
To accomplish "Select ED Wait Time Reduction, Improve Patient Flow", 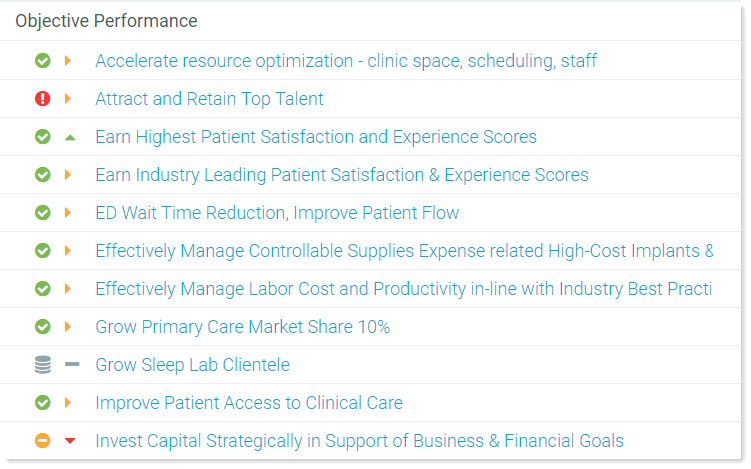I will click(x=277, y=213).
